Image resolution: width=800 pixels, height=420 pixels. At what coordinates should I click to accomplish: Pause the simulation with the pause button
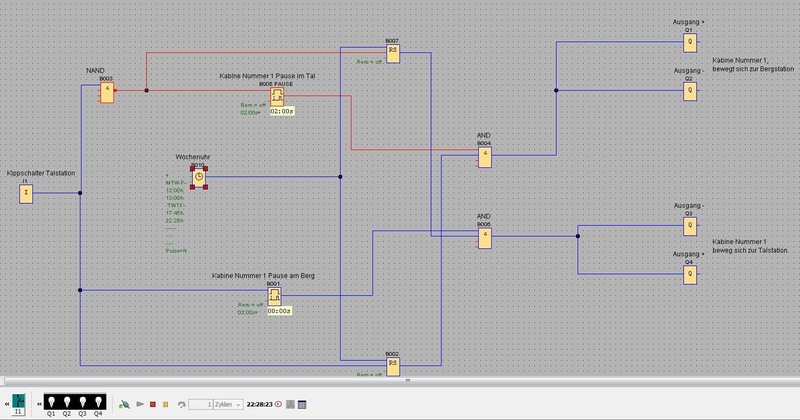165,404
